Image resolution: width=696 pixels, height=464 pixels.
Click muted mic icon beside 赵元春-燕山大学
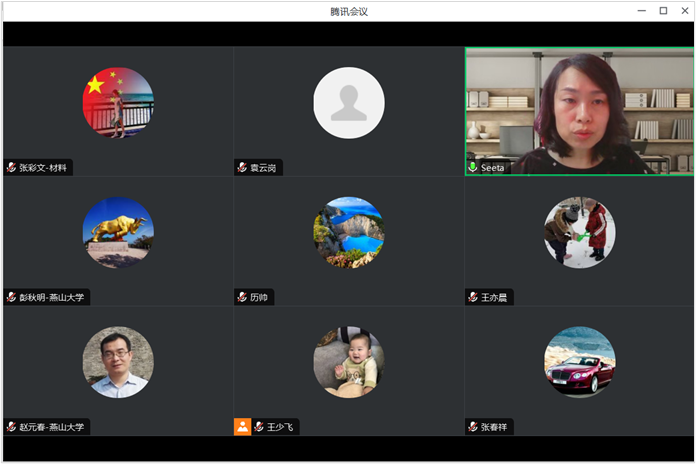pos(11,427)
